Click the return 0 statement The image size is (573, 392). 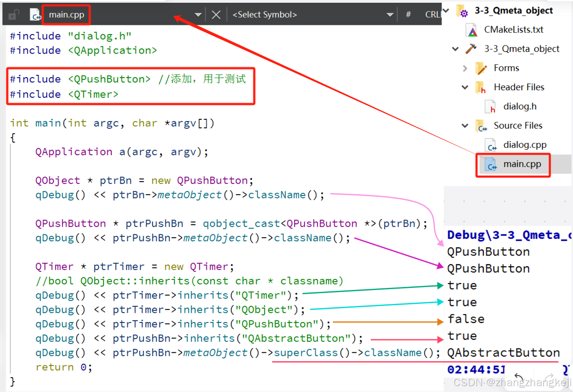click(64, 367)
